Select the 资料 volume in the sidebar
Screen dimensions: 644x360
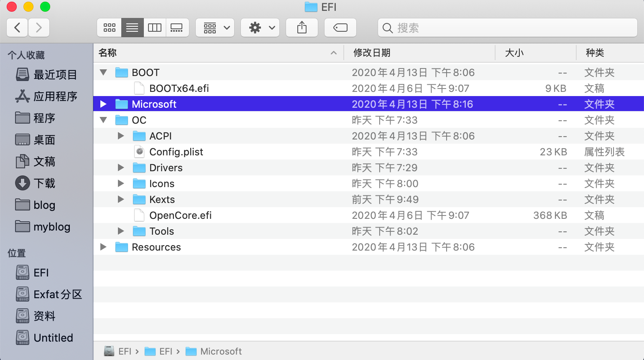pos(36,316)
